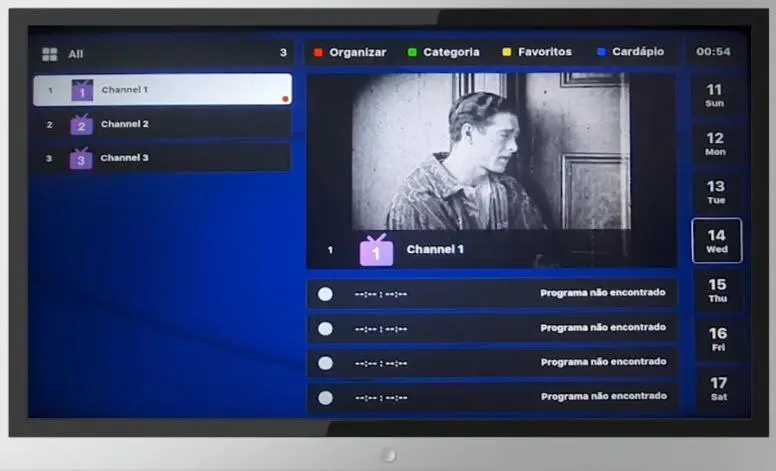Select Channel 1 TV icon in list
Image resolution: width=776 pixels, height=471 pixels.
(x=82, y=90)
